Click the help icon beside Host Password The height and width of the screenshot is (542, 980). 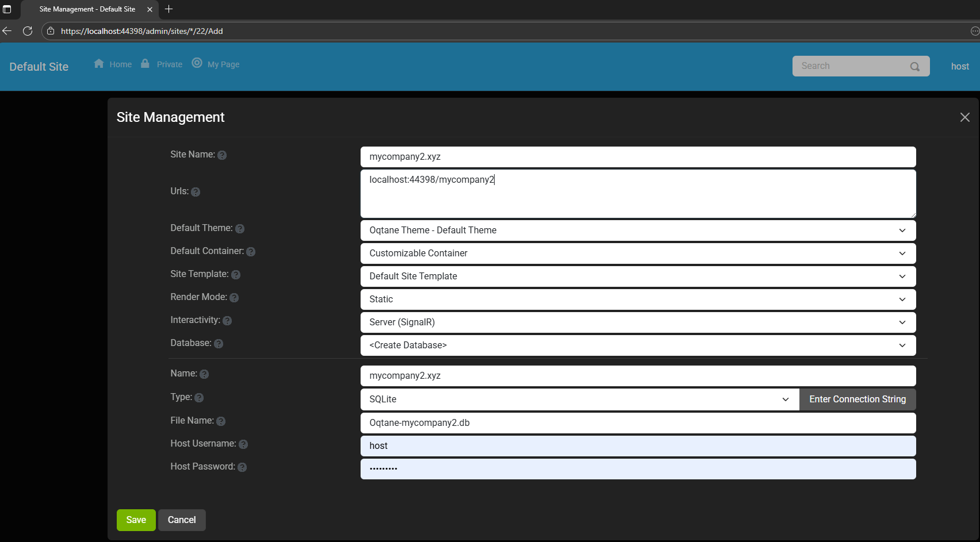(242, 467)
